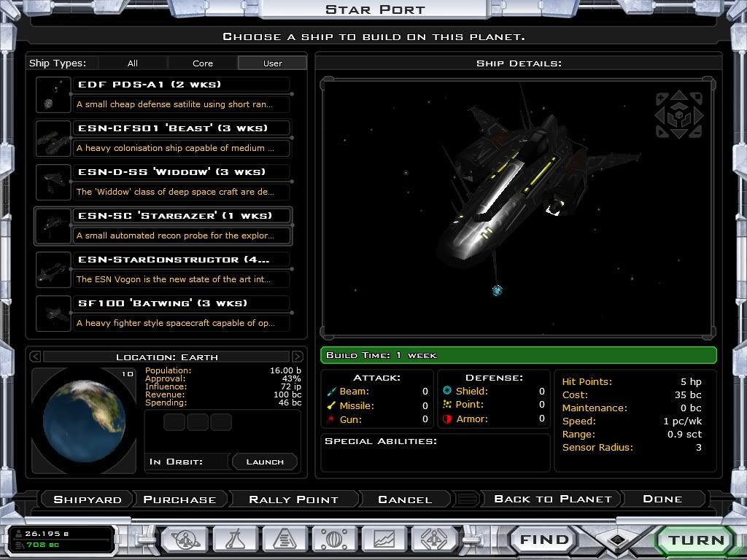
Task: Click the automated recon probe description
Action: [x=181, y=236]
